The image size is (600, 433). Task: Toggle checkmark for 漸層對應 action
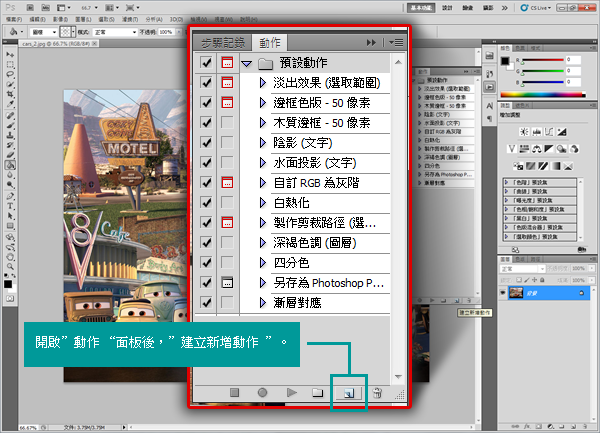coord(206,303)
